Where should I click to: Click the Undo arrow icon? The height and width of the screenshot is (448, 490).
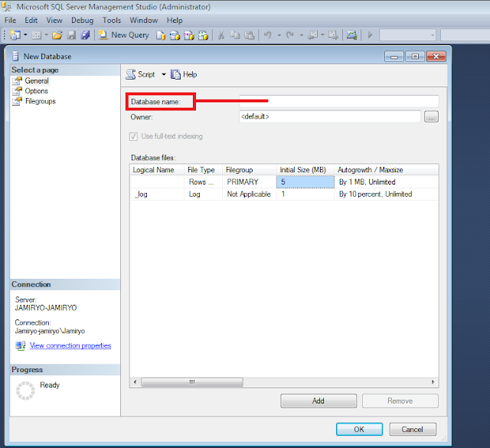coord(268,35)
